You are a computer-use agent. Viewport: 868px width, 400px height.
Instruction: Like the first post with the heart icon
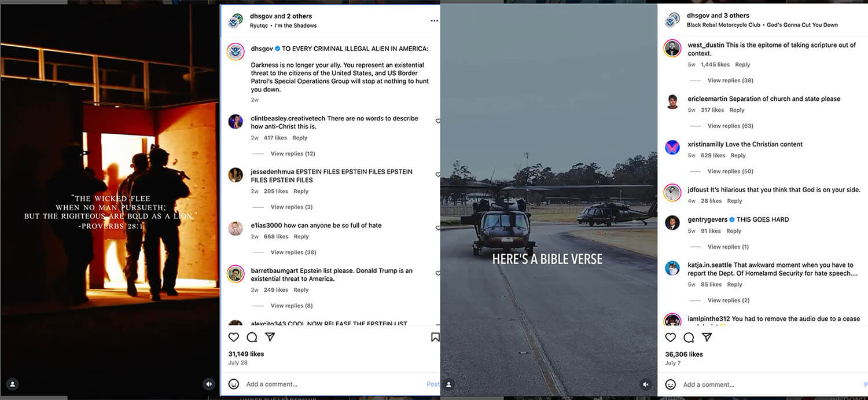coord(234,337)
